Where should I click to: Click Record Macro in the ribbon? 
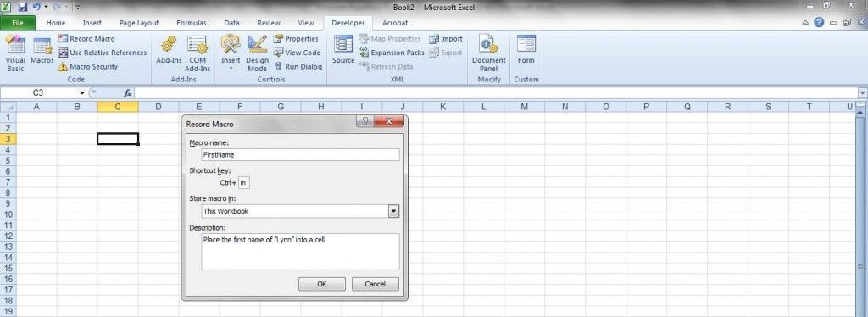86,39
